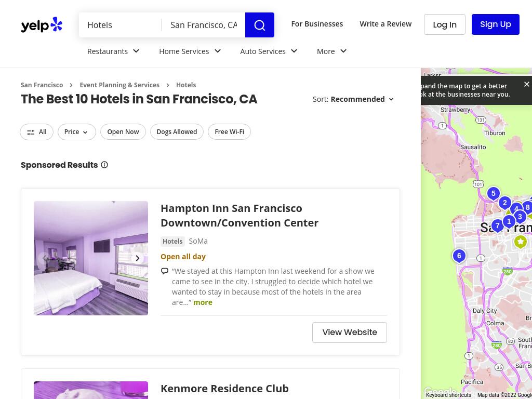The image size is (532, 399).
Task: Click the green star map marker
Action: pyautogui.click(x=521, y=242)
